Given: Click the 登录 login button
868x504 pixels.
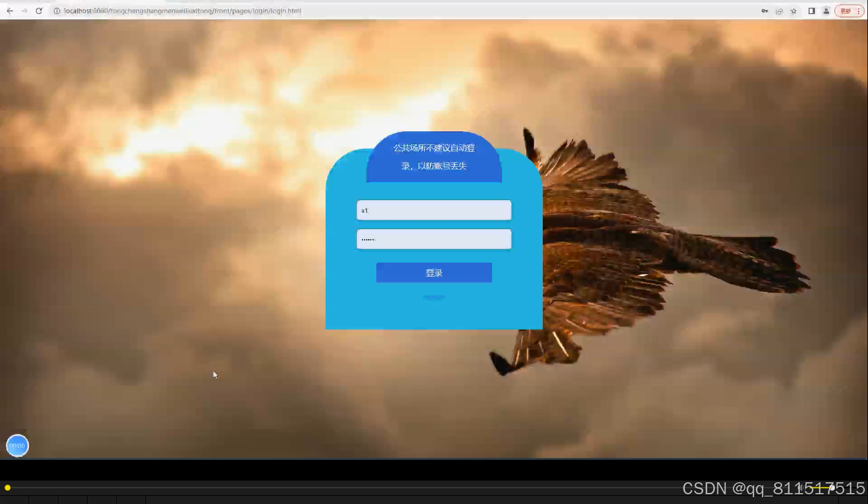Looking at the screenshot, I should point(434,273).
